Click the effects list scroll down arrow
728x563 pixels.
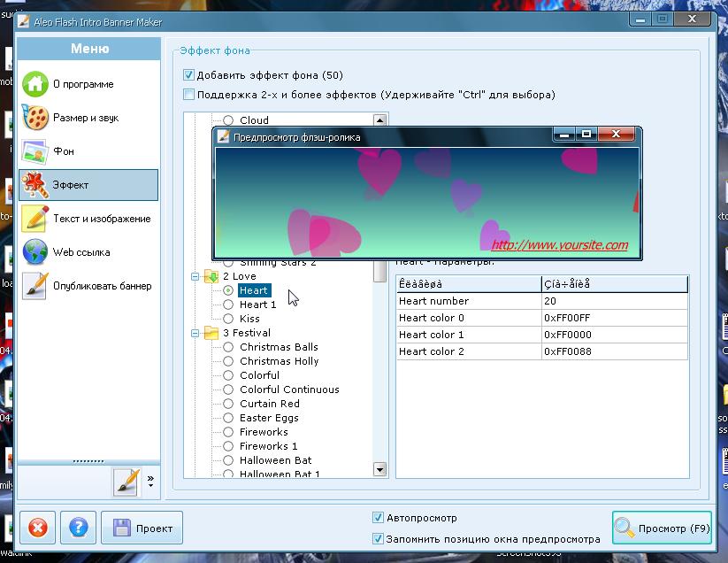pos(380,469)
